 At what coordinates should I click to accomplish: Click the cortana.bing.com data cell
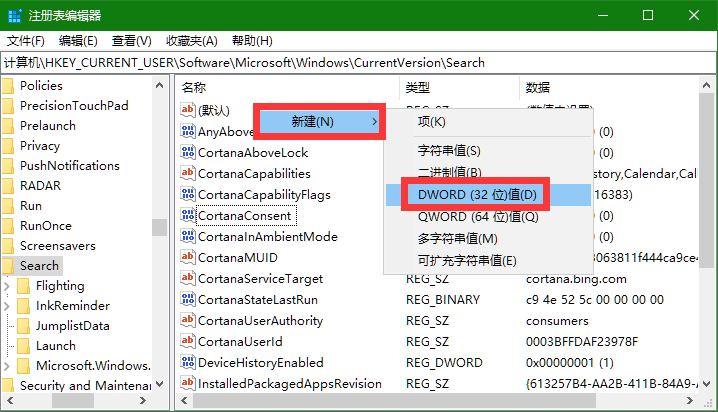[x=576, y=279]
